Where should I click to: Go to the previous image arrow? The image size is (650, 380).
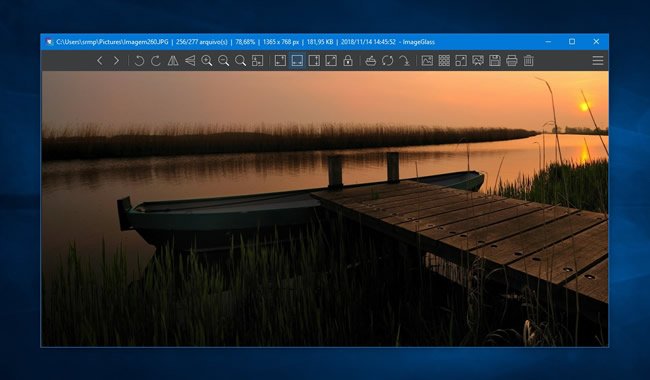[x=99, y=61]
